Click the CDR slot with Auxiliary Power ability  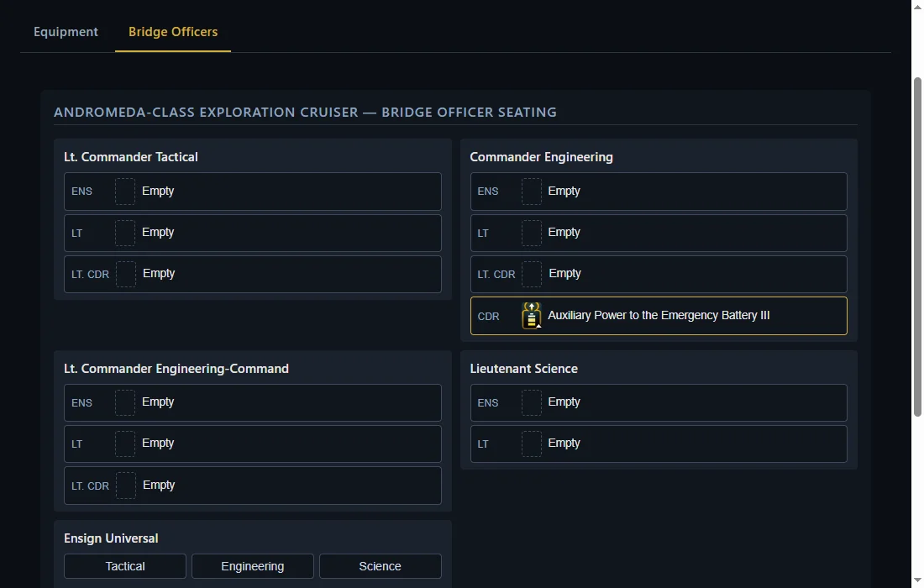[659, 316]
